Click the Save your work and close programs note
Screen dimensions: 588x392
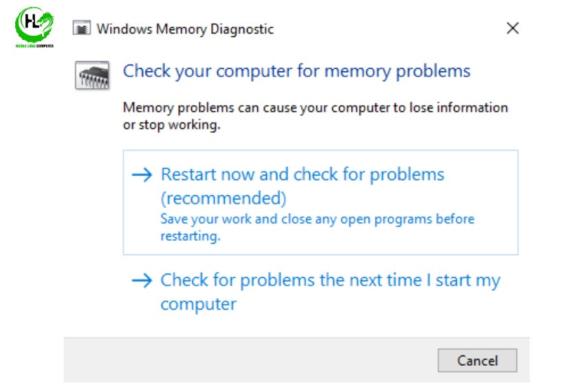pyautogui.click(x=317, y=228)
